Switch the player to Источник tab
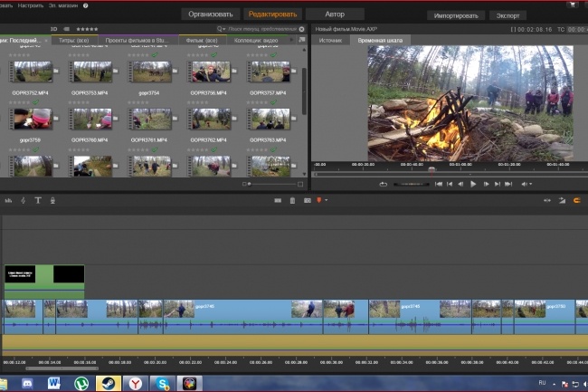 [x=330, y=40]
